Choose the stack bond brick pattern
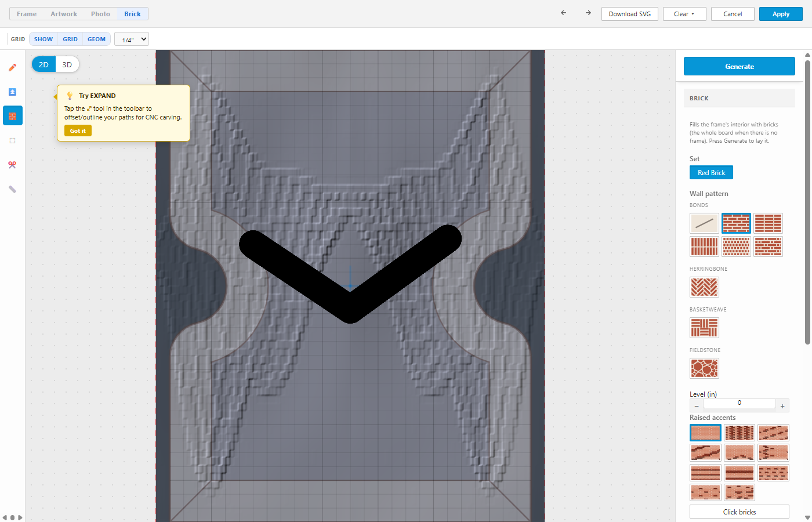Screen dimensions: 812x522 tap(768, 223)
